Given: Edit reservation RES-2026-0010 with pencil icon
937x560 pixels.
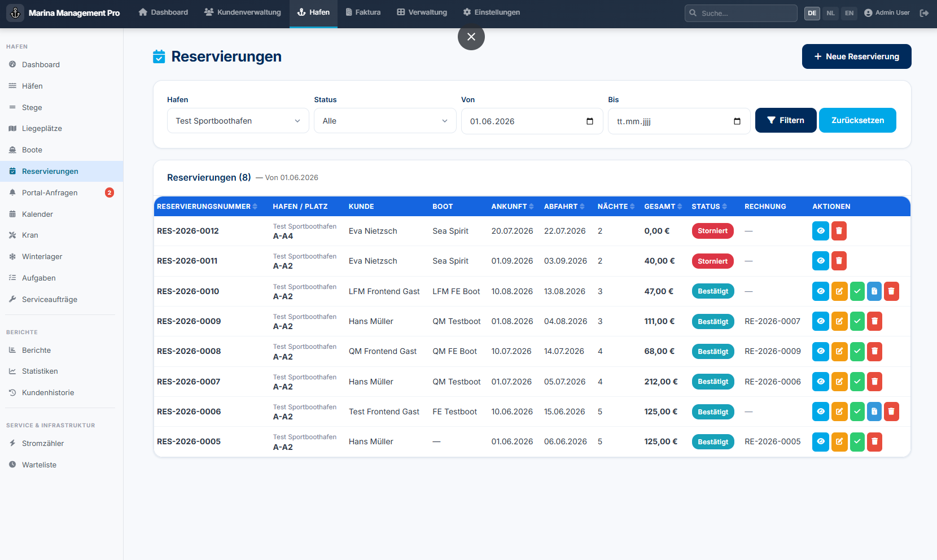Looking at the screenshot, I should (x=839, y=291).
